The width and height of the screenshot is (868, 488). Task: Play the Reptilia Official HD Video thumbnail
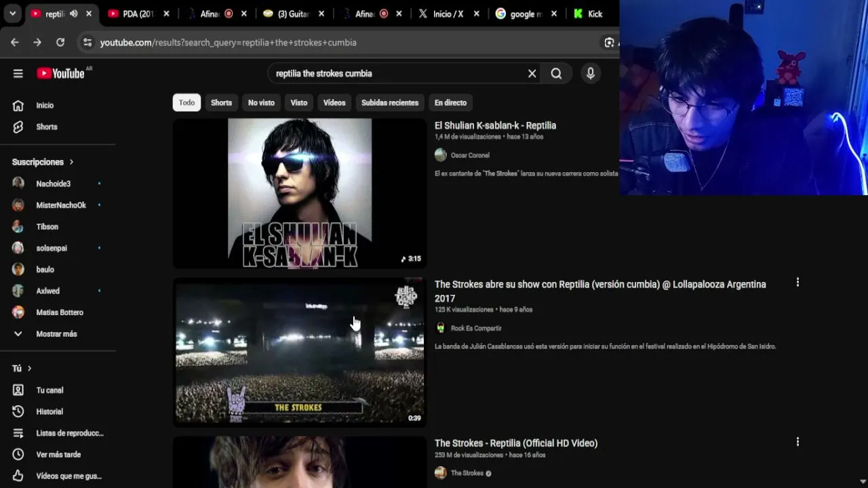(300, 462)
